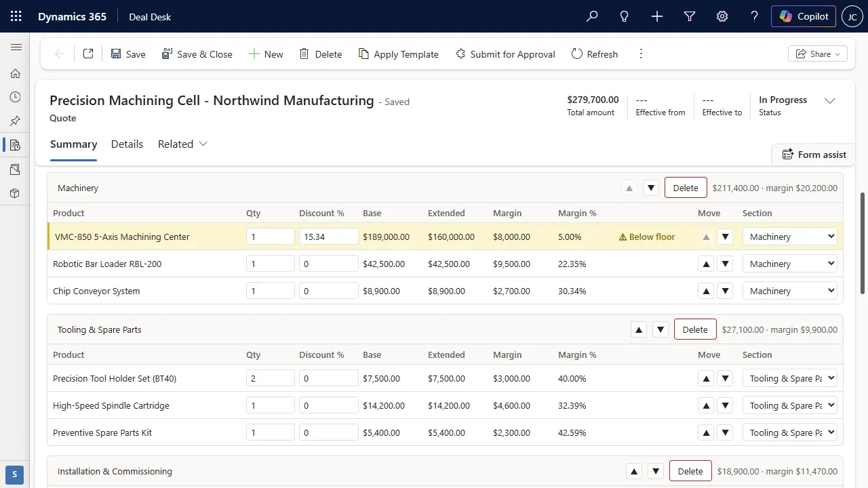This screenshot has height=488, width=868.
Task: Click Delete in the command bar
Action: point(321,54)
